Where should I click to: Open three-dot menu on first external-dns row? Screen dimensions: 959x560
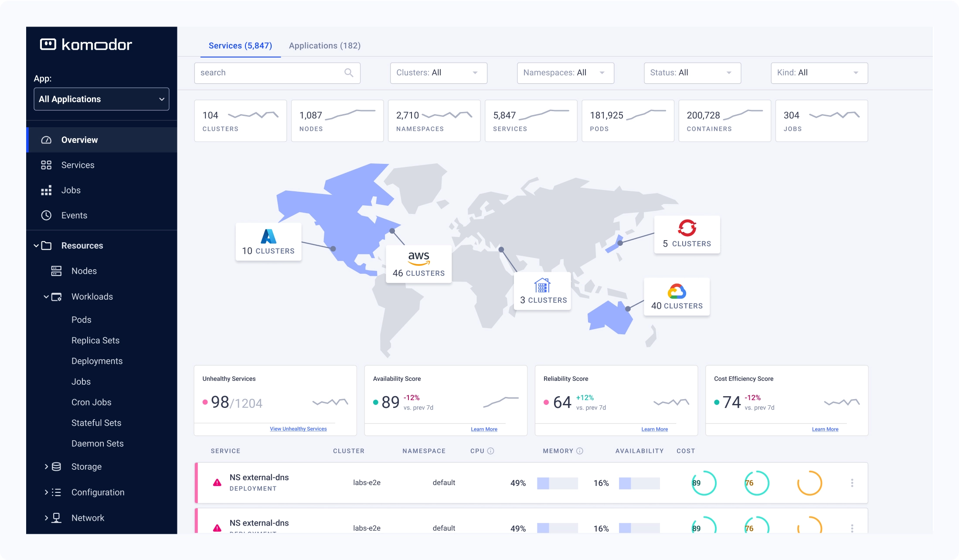[x=852, y=483]
